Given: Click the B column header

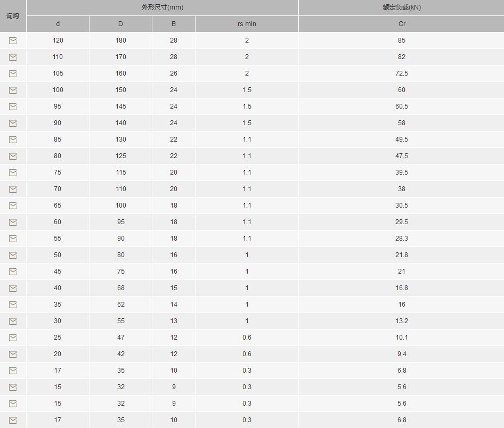Looking at the screenshot, I should (174, 24).
